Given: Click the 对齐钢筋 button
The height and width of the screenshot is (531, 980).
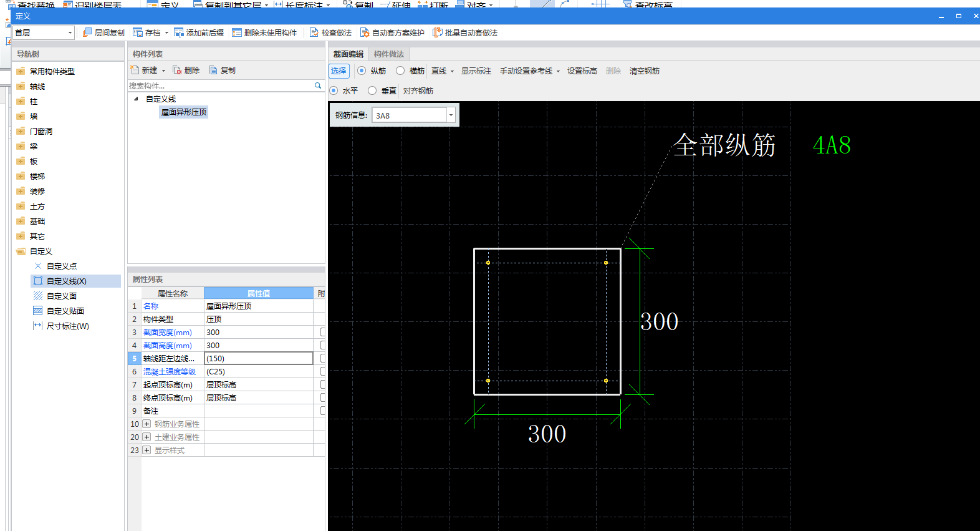Looking at the screenshot, I should (418, 91).
